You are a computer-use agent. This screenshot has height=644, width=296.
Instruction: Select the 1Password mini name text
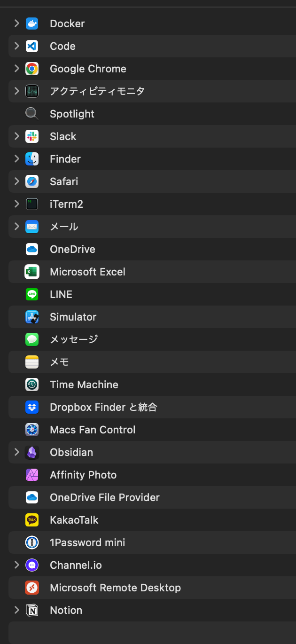(x=87, y=542)
